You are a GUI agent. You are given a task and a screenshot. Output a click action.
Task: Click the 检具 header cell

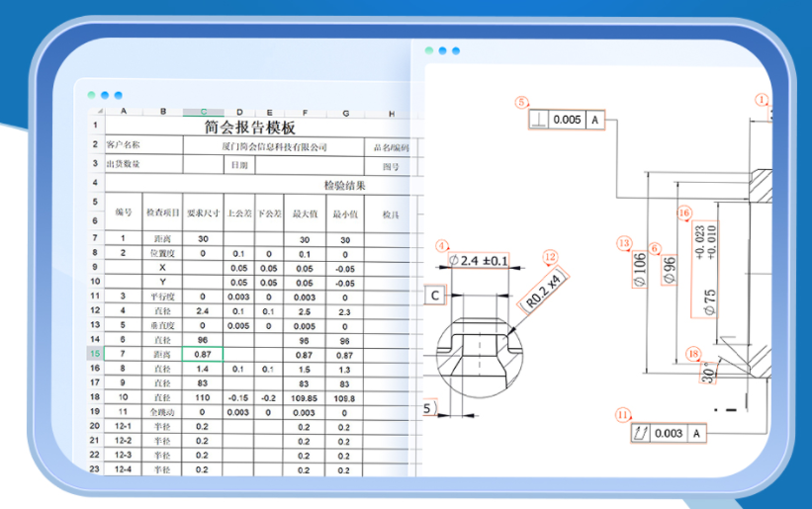point(391,214)
